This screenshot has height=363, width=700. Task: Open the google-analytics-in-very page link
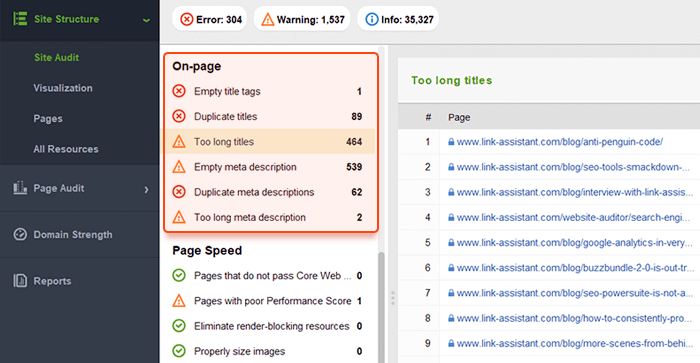click(575, 242)
